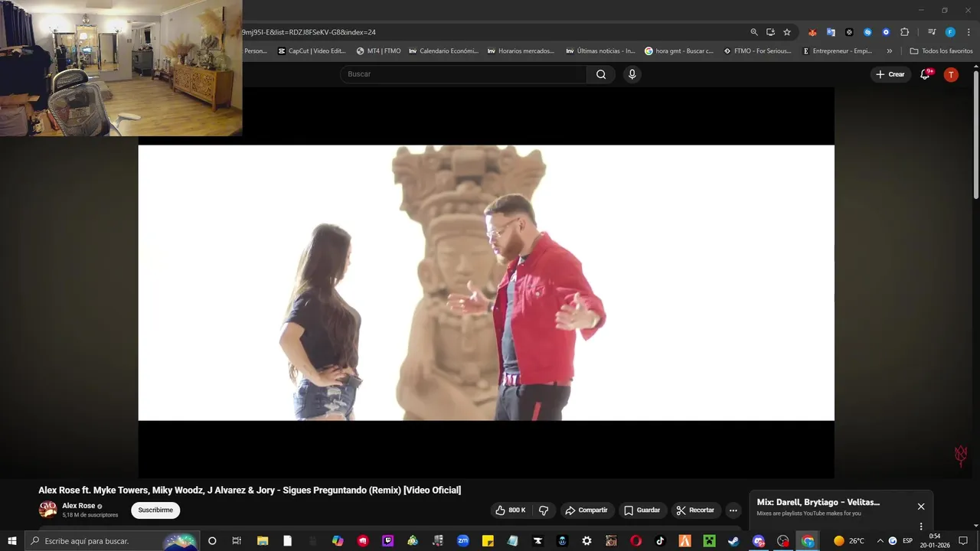Open the TikTok taskbar icon

[x=660, y=541]
